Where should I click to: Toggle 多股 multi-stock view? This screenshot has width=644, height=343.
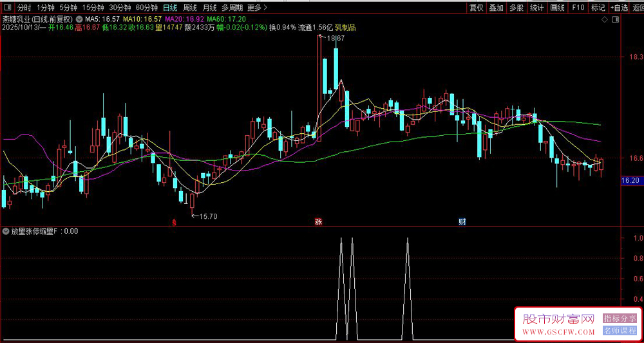click(516, 8)
